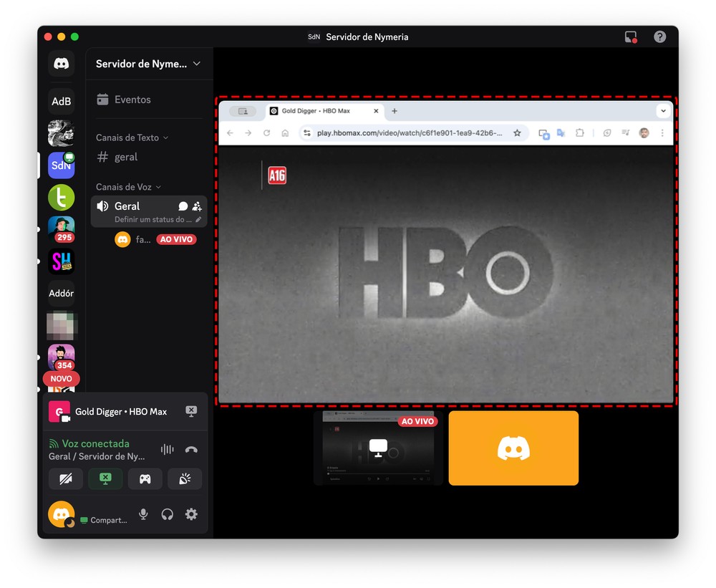Invite people to the Geral voice channel
This screenshot has height=588, width=716.
pyautogui.click(x=197, y=206)
